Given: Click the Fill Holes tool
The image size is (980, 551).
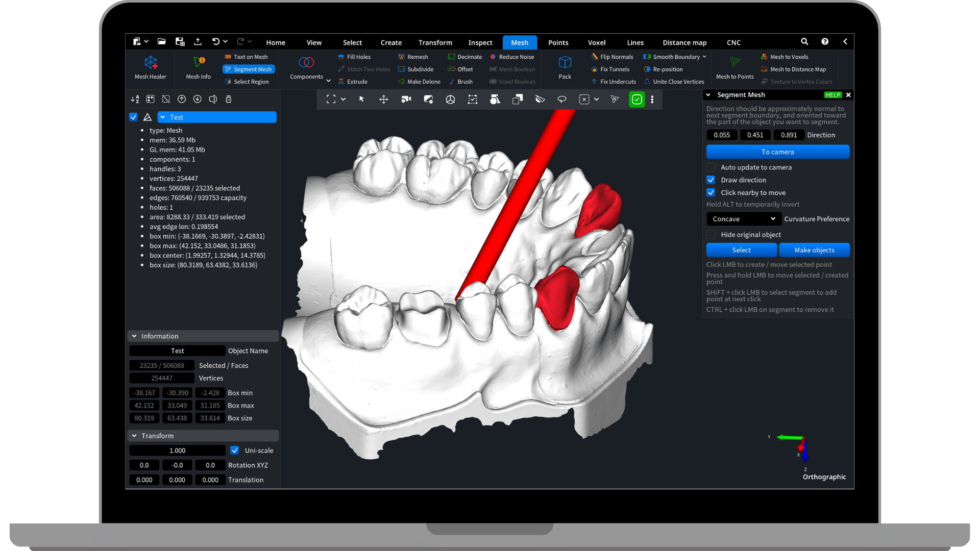Looking at the screenshot, I should pos(354,57).
